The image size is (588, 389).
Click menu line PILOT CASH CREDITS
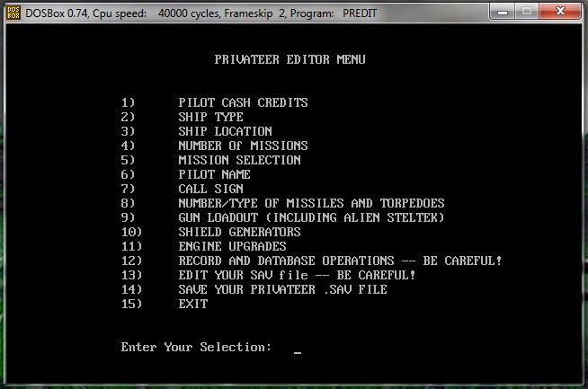click(x=243, y=102)
